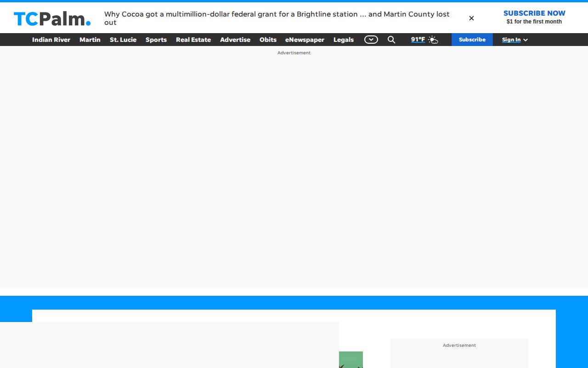Open the Real Estate section

[x=193, y=40]
